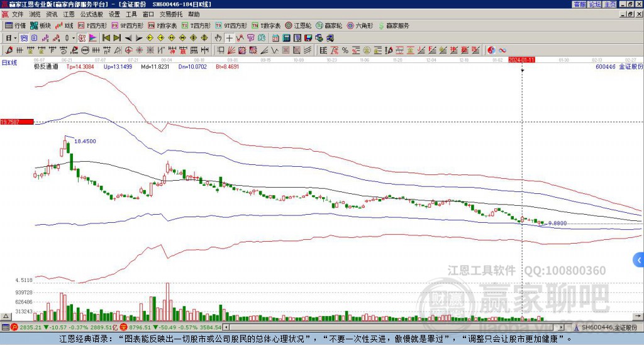This screenshot has height=345, width=644.
Task: Click the percent symbol icon
Action: click(x=345, y=50)
